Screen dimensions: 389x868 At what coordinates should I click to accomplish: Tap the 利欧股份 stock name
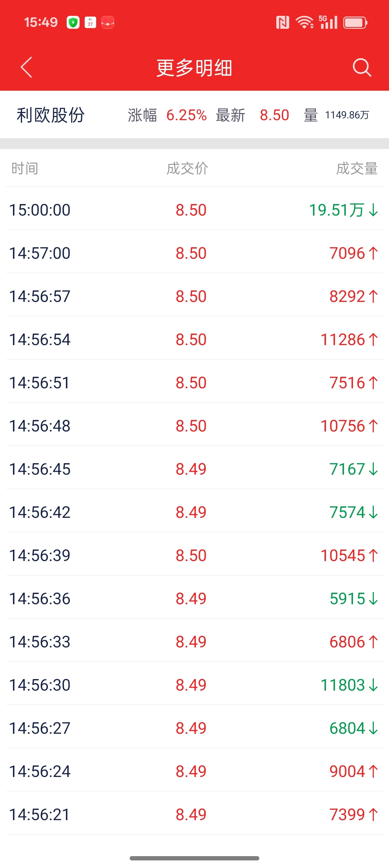click(x=50, y=115)
